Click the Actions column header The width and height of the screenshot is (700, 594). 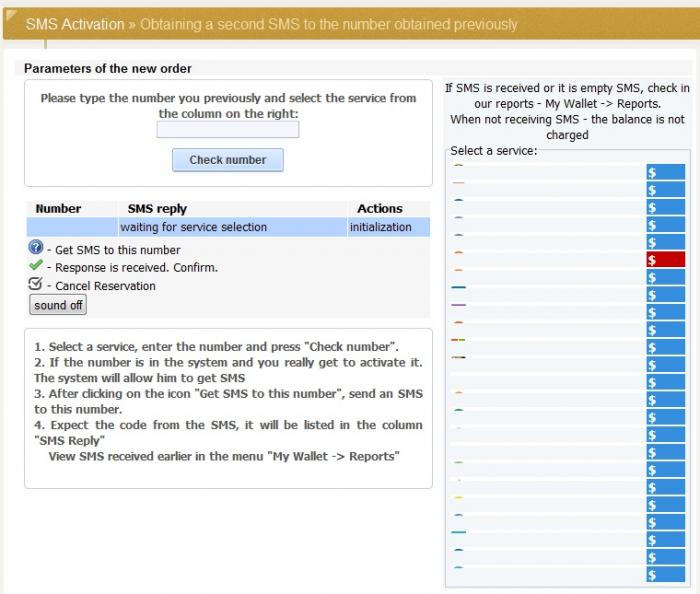(x=380, y=208)
